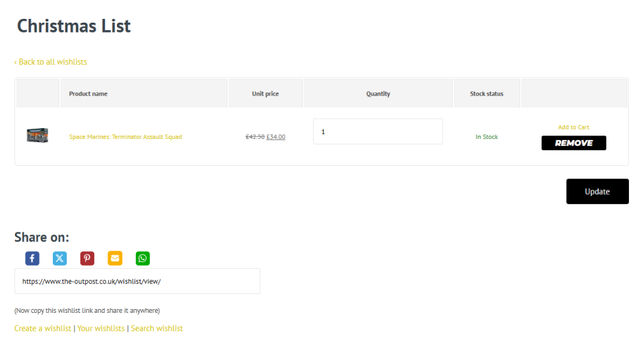Add the Terminator Assault Squad to cart
The height and width of the screenshot is (343, 644).
(574, 128)
